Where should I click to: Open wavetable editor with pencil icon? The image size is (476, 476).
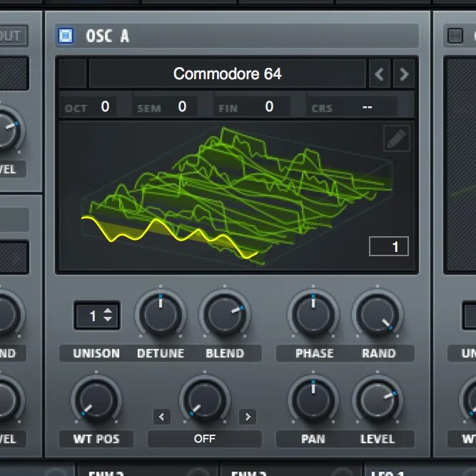click(x=397, y=138)
